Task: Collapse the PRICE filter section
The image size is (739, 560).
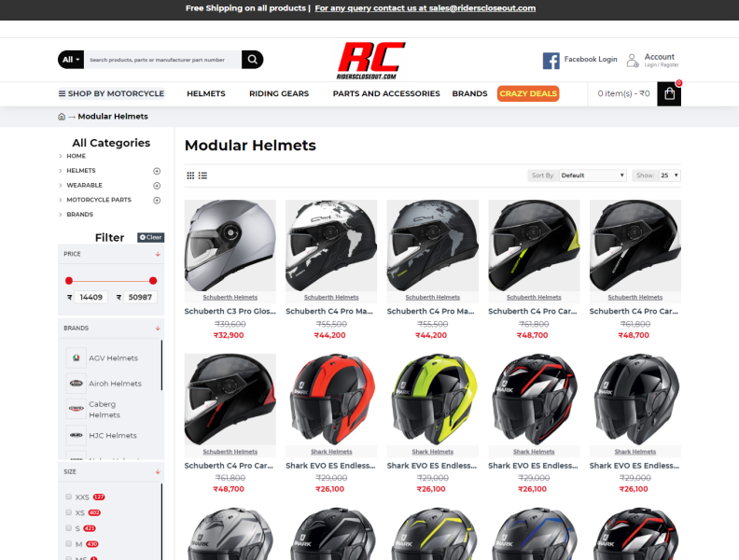Action: (158, 254)
